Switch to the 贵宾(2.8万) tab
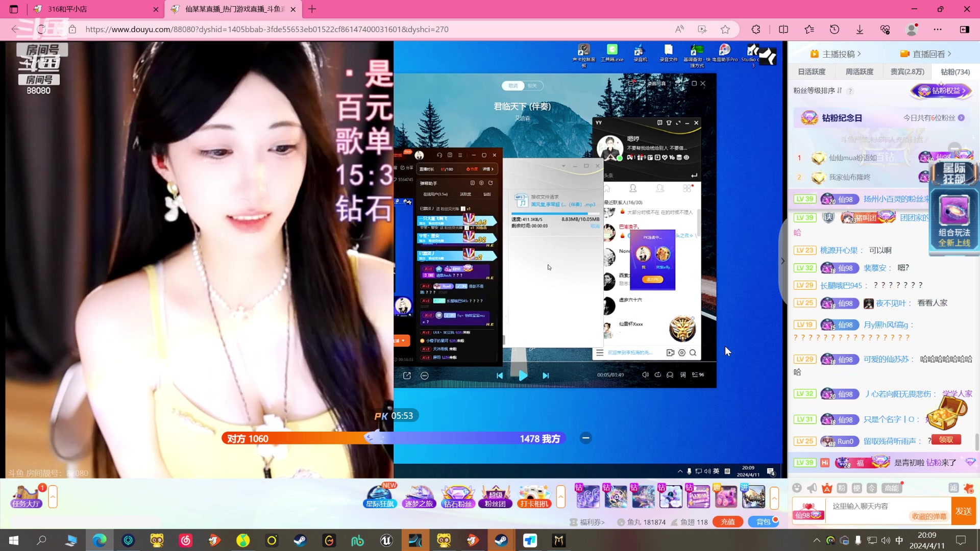The width and height of the screenshot is (980, 551). [907, 71]
